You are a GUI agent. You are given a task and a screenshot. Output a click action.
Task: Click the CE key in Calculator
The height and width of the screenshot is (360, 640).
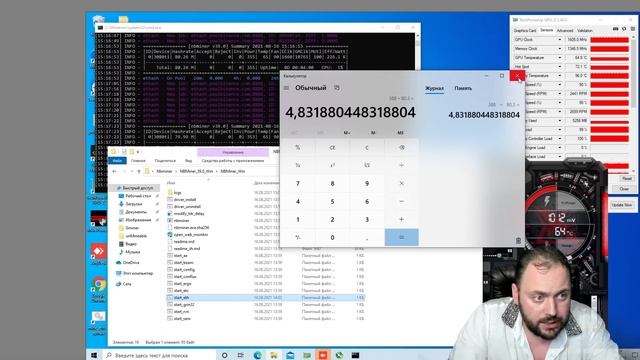(x=332, y=147)
